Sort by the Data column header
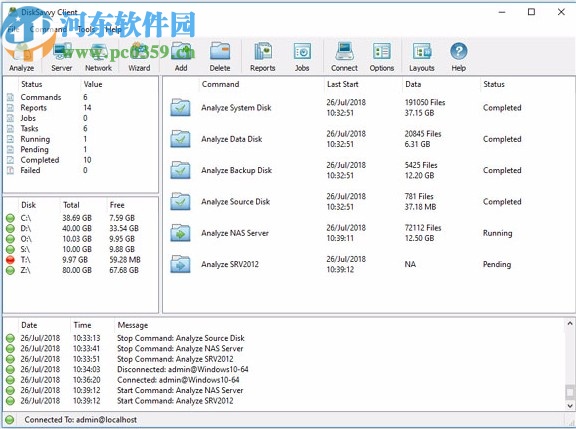 [x=413, y=84]
